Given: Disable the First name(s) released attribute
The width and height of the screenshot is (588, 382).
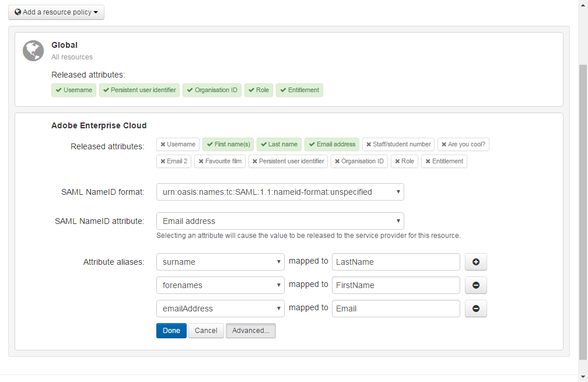Looking at the screenshot, I should [229, 145].
